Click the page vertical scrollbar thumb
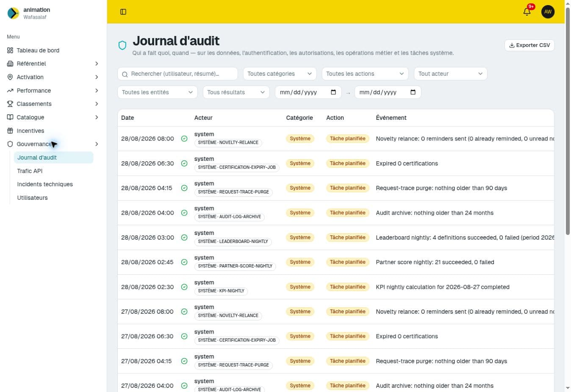 (x=568, y=121)
